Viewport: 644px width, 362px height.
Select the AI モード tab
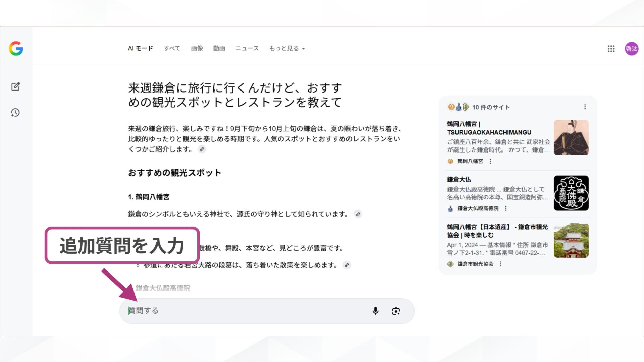point(140,48)
